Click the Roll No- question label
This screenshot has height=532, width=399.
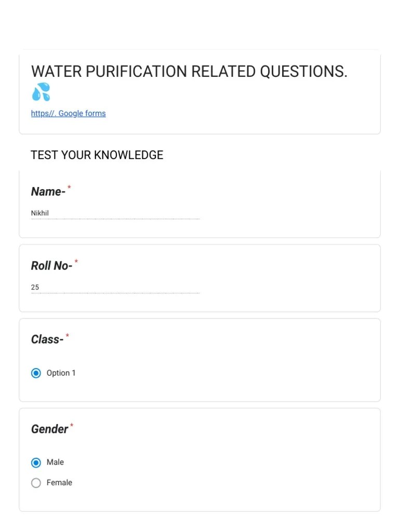pos(51,265)
